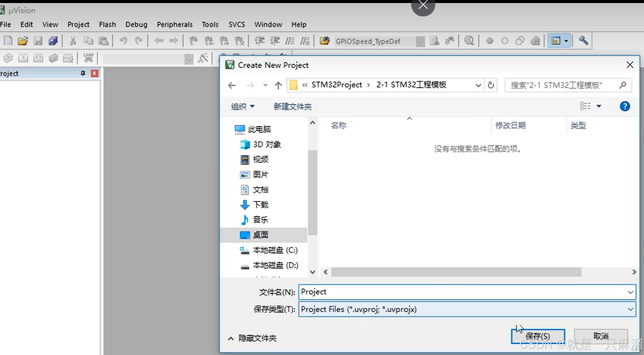644x355 pixels.
Task: Go up one folder level arrow
Action: tap(278, 85)
